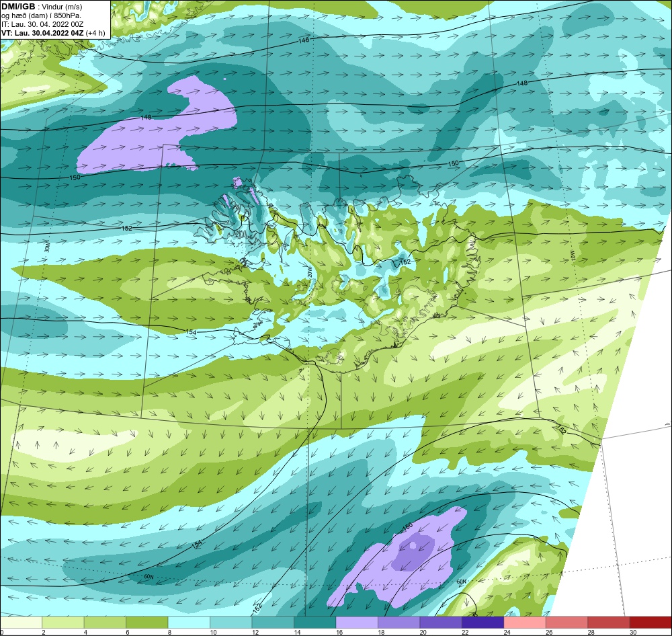This screenshot has width=672, height=636.
Task: Click the 'og hæð (dam) í 850hPa.' line
Action: point(41,15)
